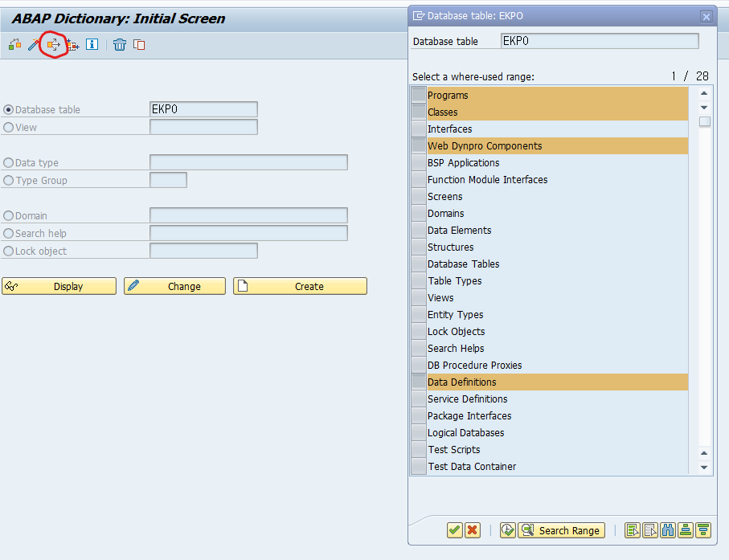
Task: Click the binoculars Find icon
Action: tap(668, 530)
